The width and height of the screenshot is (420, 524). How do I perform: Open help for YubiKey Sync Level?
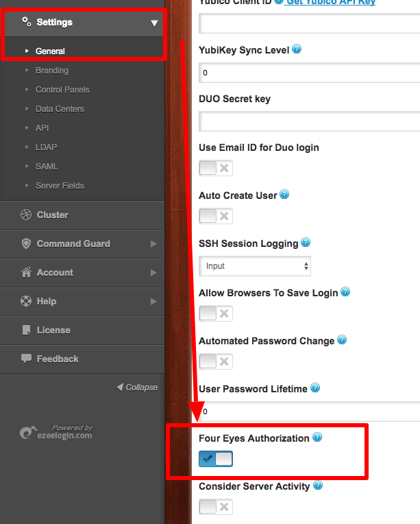(x=297, y=49)
